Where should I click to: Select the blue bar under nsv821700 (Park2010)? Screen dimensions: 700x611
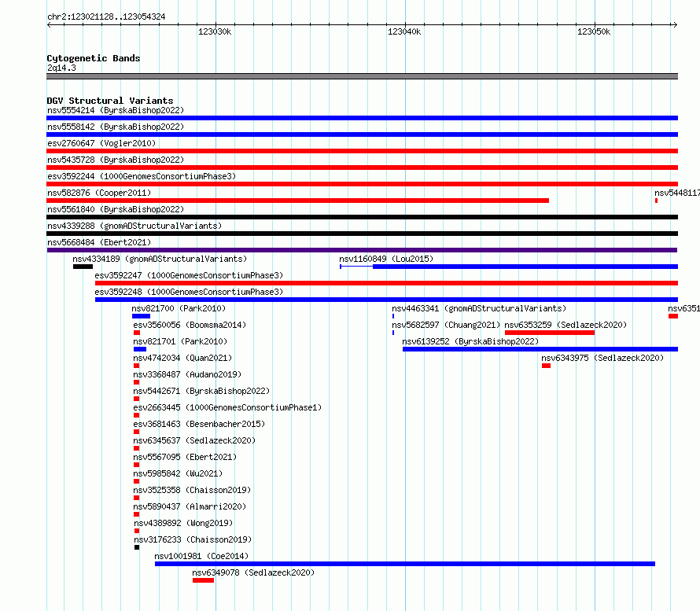(141, 316)
